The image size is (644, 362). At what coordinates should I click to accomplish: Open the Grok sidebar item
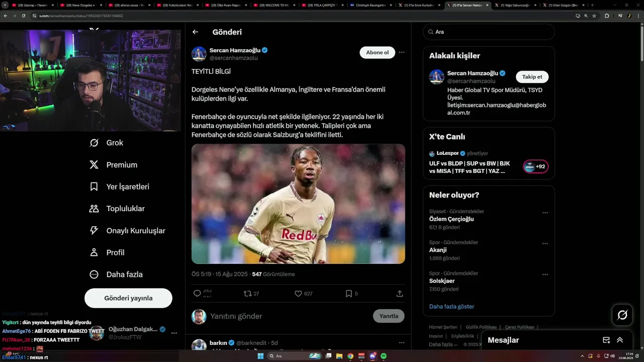click(x=106, y=143)
